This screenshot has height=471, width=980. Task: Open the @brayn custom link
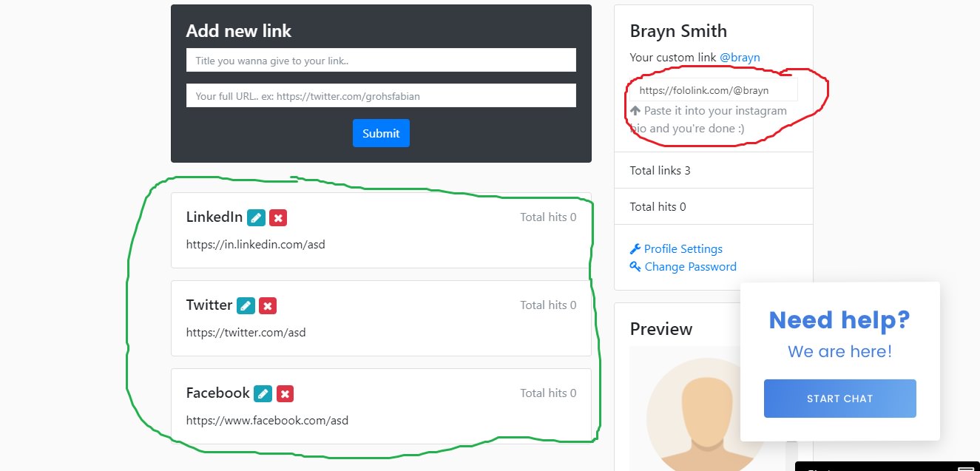click(740, 58)
